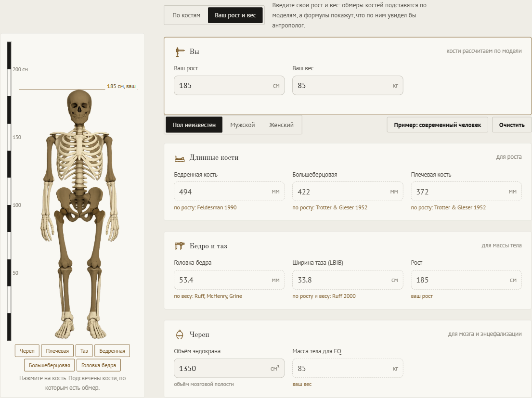Click the 200 см scale label

(20, 69)
